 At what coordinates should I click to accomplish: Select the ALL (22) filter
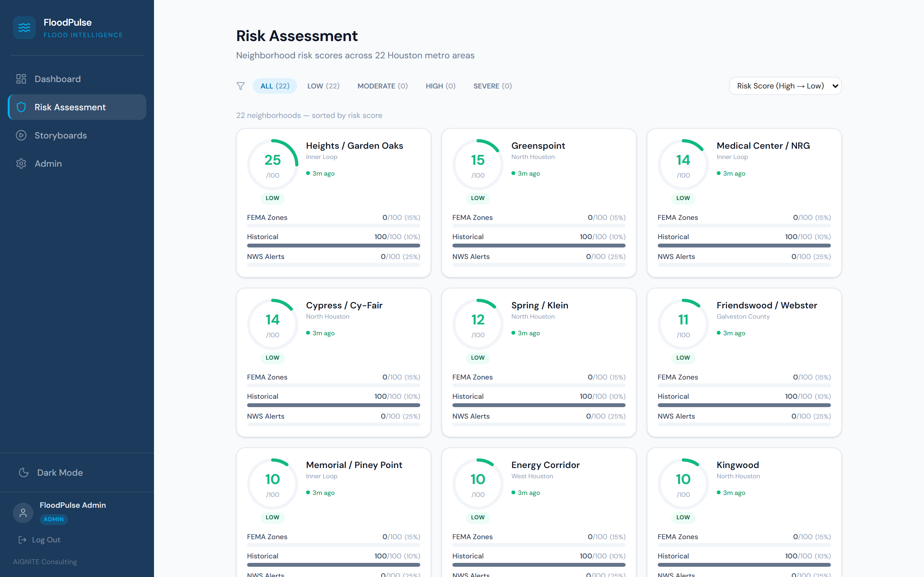point(275,86)
